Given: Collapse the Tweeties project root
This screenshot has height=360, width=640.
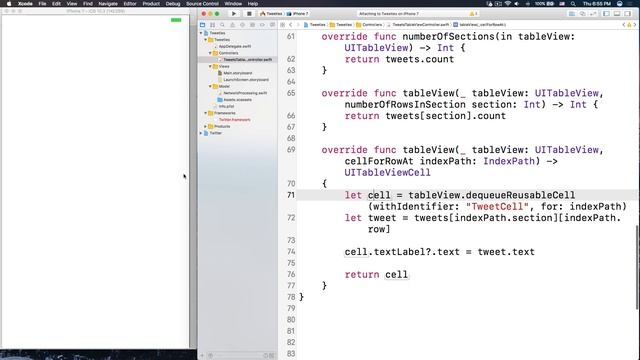Looking at the screenshot, I should [201, 33].
